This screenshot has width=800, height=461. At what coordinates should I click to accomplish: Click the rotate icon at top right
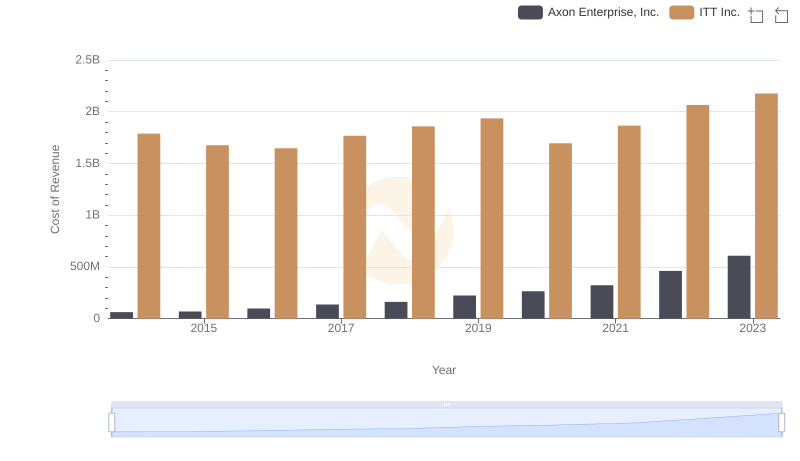pyautogui.click(x=782, y=14)
